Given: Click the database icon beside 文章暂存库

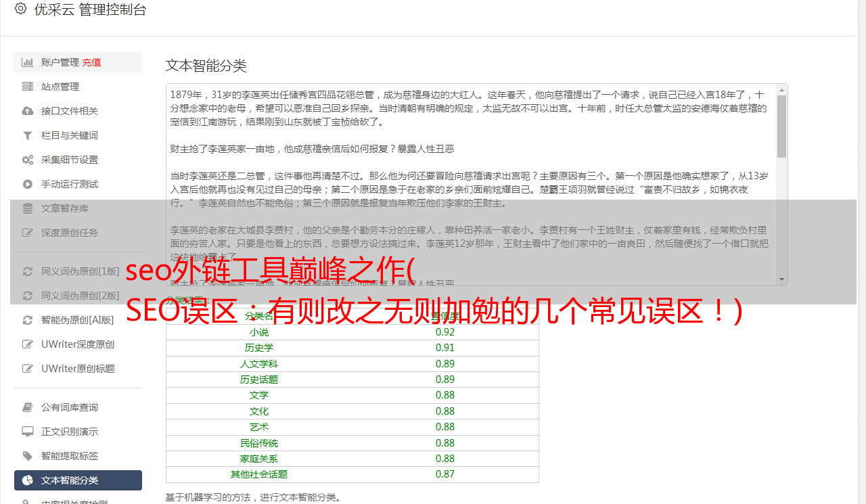Looking at the screenshot, I should (x=28, y=208).
